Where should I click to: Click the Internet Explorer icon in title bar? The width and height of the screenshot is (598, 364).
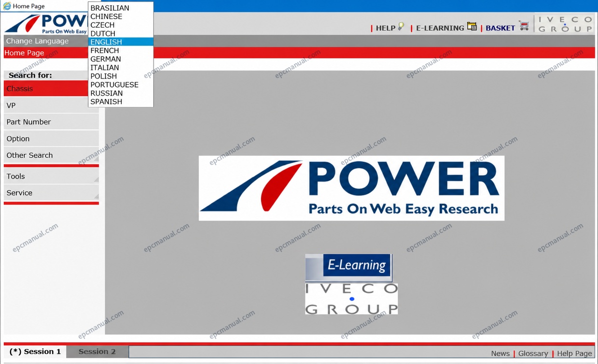point(7,6)
